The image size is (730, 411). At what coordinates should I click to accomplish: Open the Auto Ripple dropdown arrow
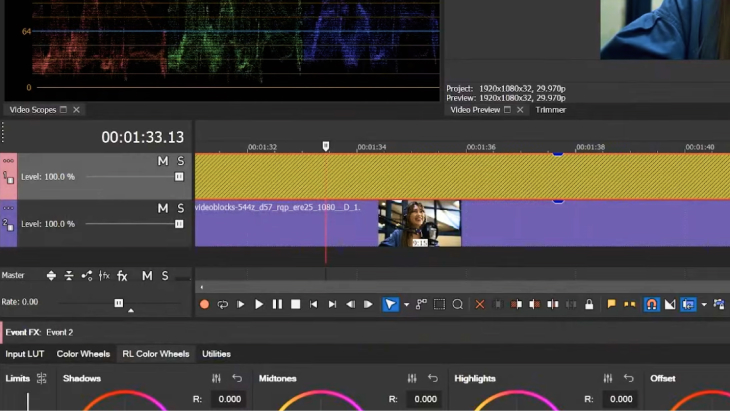704,305
